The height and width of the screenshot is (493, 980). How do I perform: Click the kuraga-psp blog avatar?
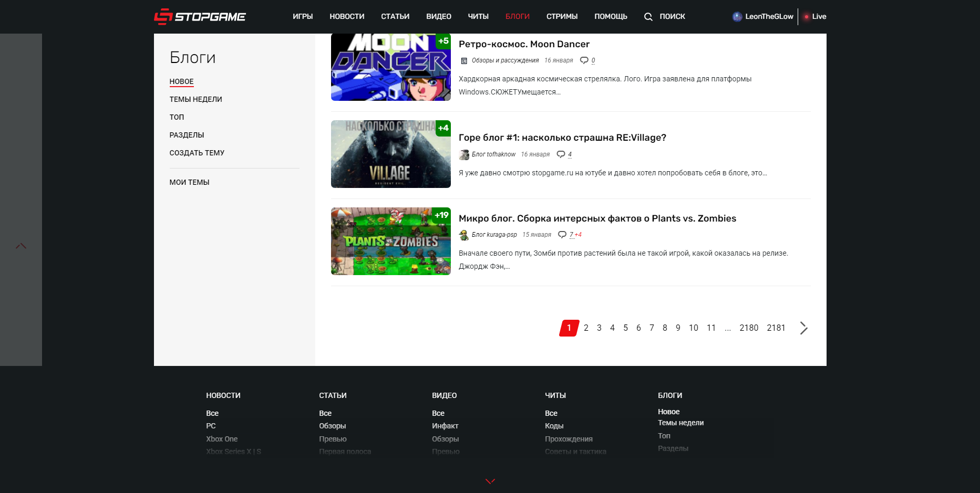coord(464,235)
